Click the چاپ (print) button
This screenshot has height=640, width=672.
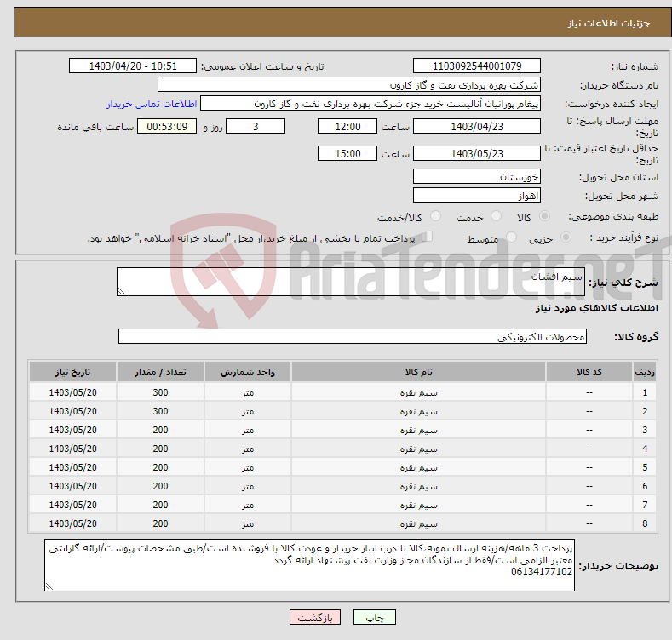(374, 617)
